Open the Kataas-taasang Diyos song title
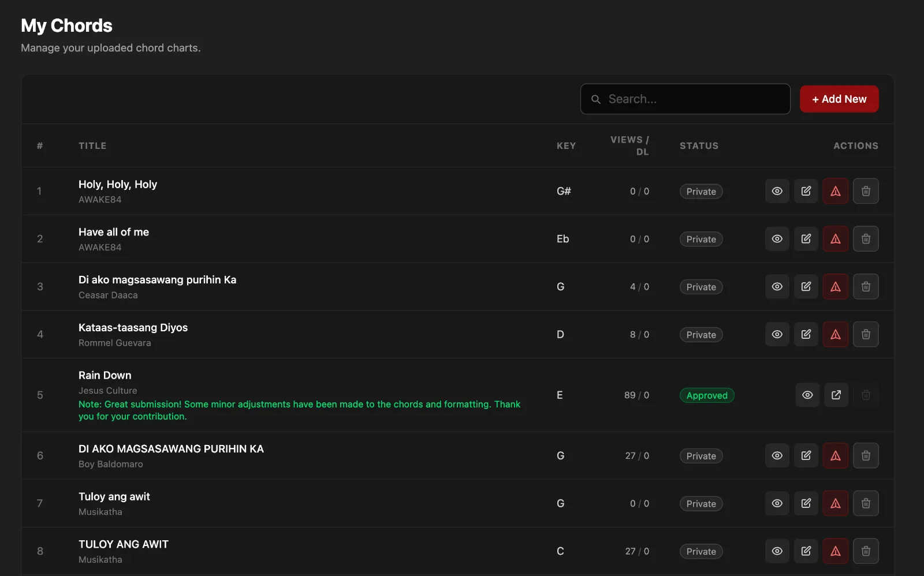Image resolution: width=924 pixels, height=576 pixels. click(133, 328)
